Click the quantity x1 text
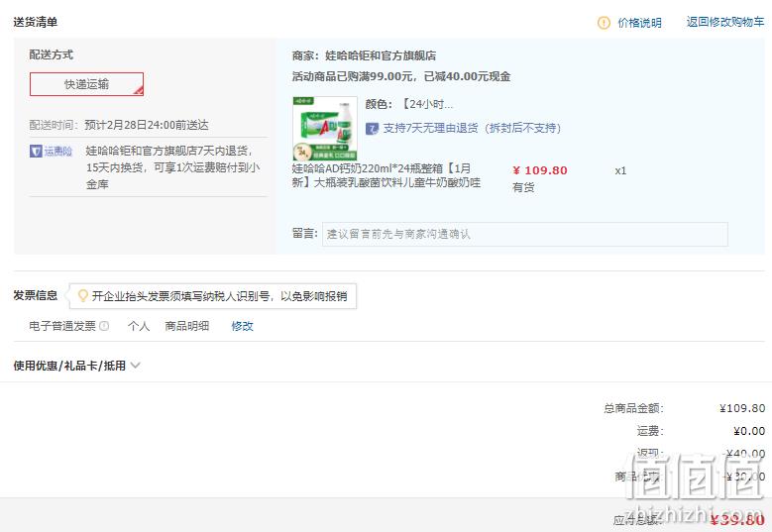The height and width of the screenshot is (532, 772). click(x=620, y=170)
